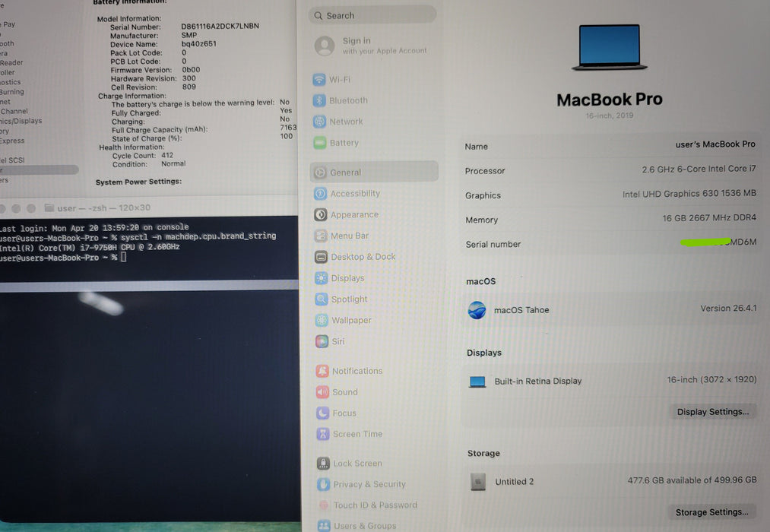Click the Search field in System Settings

pyautogui.click(x=372, y=16)
